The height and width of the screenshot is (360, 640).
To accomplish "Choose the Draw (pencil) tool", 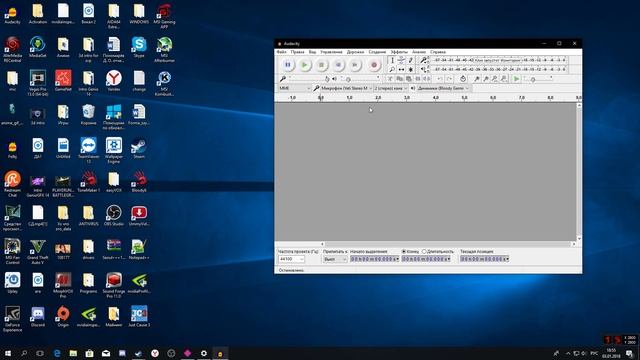I will pyautogui.click(x=411, y=60).
